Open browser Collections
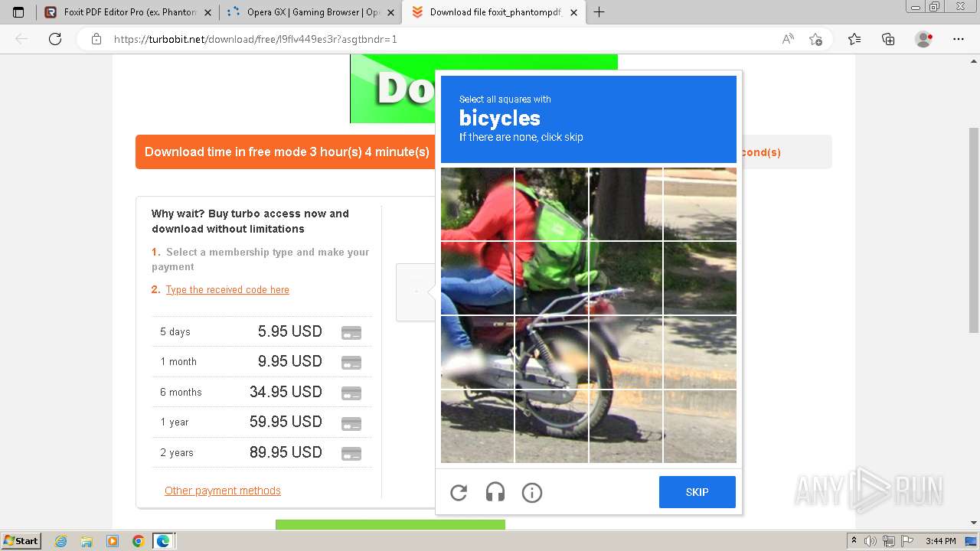The image size is (980, 551). pos(888,39)
